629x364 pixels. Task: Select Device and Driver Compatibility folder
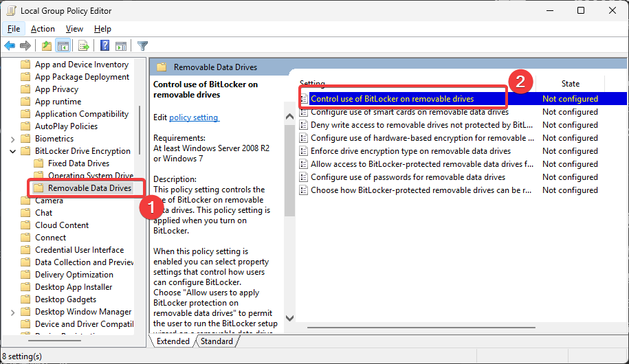[x=85, y=324]
